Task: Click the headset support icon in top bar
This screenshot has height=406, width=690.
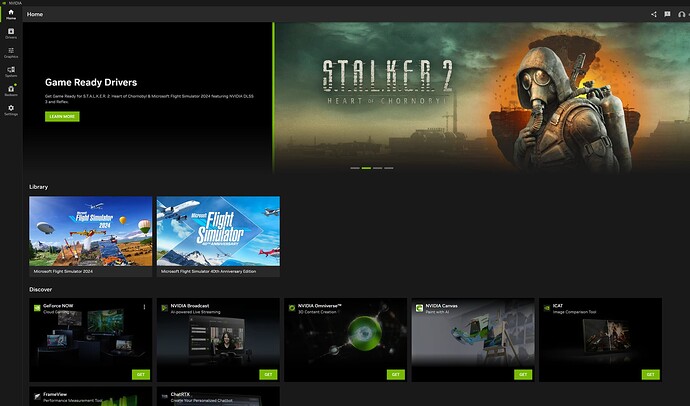Action: [x=682, y=14]
